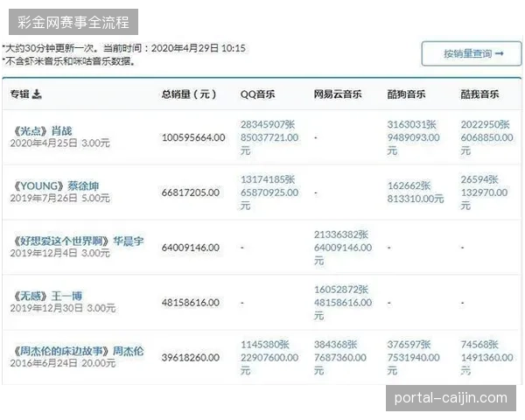
Task: Click QQ音乐 count 1145380张
Action: (265, 344)
